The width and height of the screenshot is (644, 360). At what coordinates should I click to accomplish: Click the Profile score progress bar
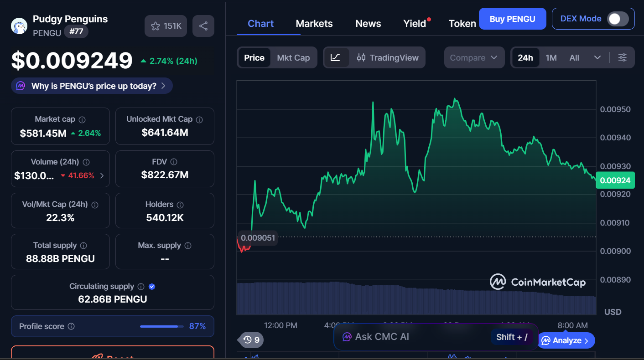pos(161,326)
